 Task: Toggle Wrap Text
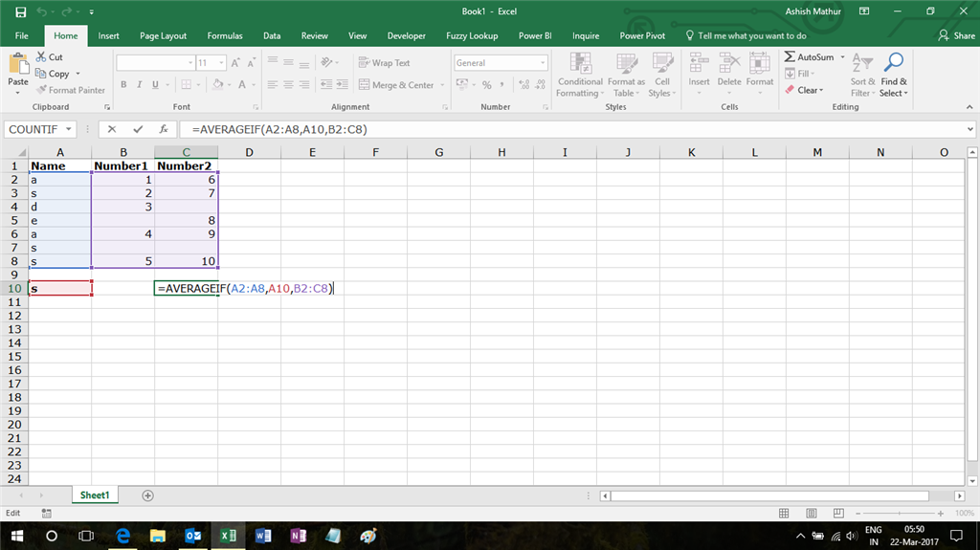tap(385, 63)
